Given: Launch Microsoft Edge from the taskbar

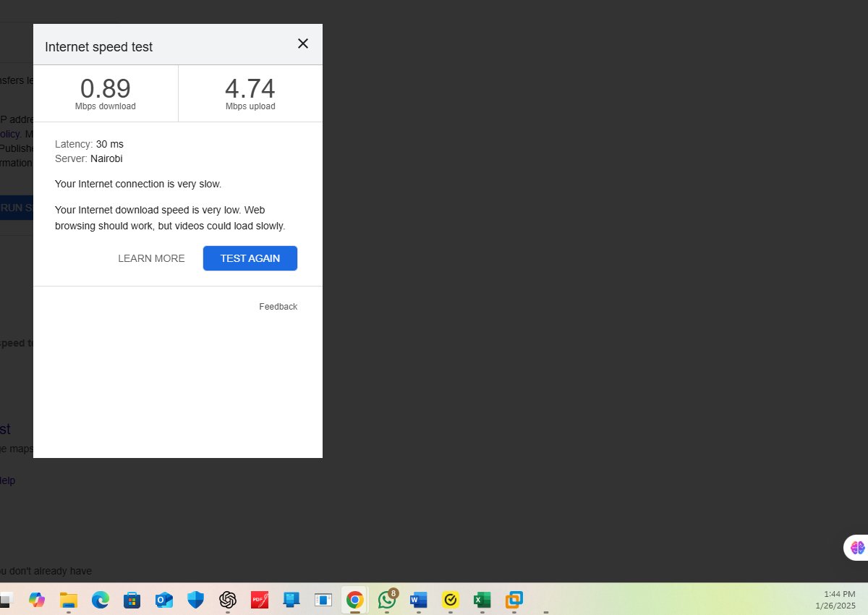Looking at the screenshot, I should [100, 600].
